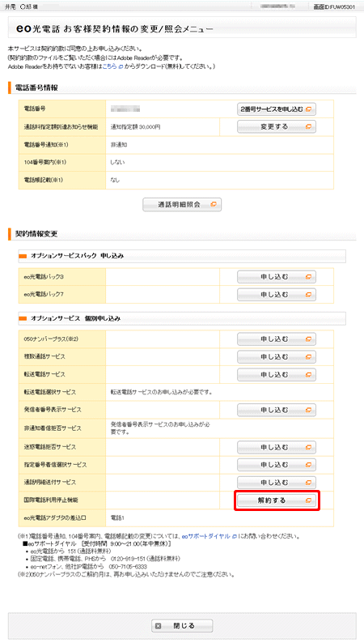The width and height of the screenshot is (364, 643).
Task: Select the しない value for 104番号案内
Action: 117,163
